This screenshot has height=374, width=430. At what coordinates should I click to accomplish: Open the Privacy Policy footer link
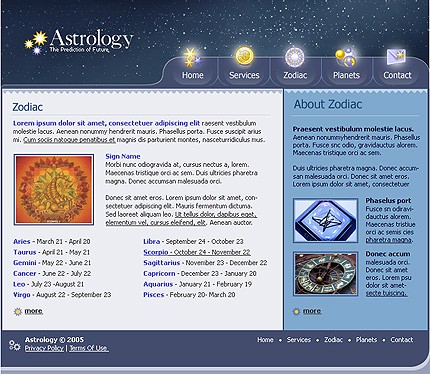point(44,348)
